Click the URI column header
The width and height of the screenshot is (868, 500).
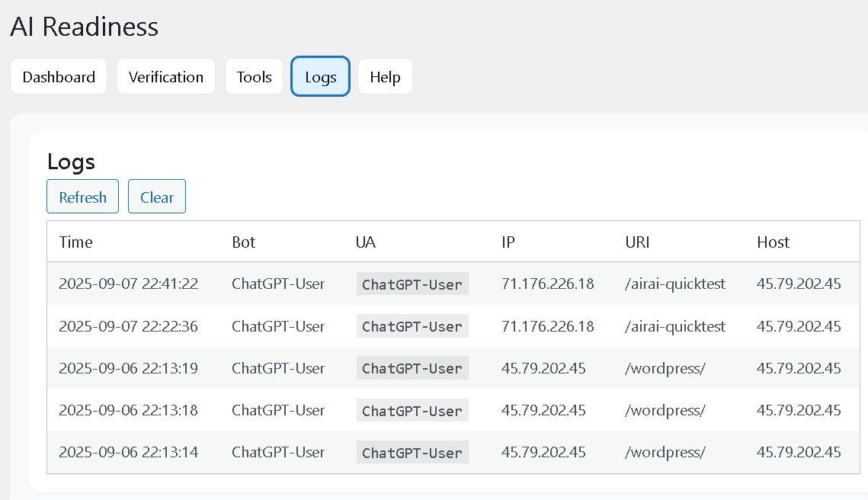tap(637, 242)
